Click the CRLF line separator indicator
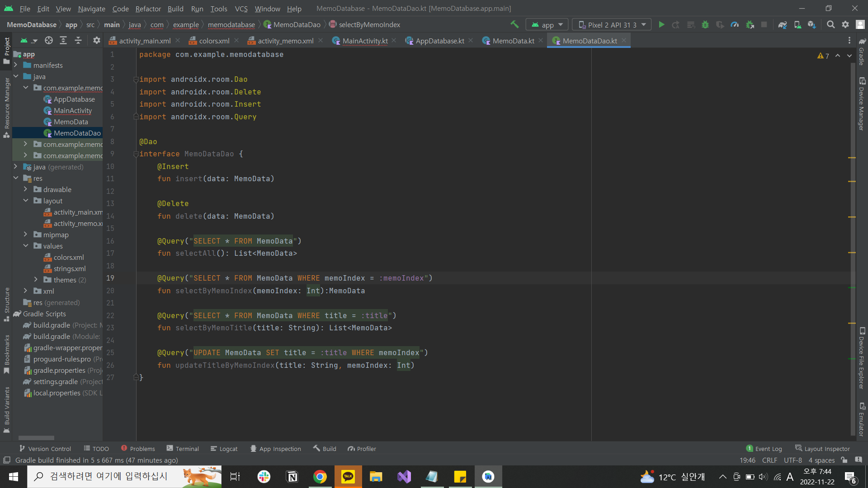 pyautogui.click(x=769, y=460)
